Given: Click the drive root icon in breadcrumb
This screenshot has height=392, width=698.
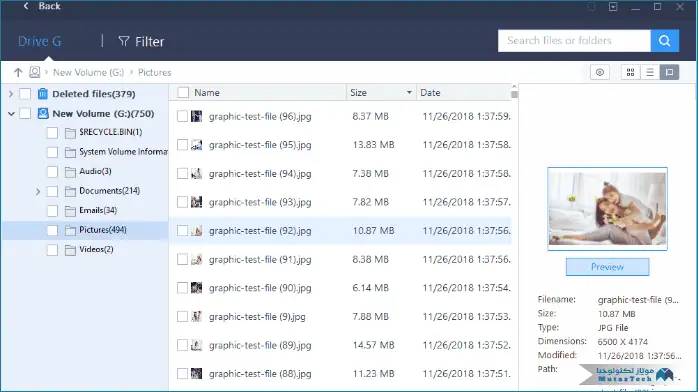Looking at the screenshot, I should point(34,72).
